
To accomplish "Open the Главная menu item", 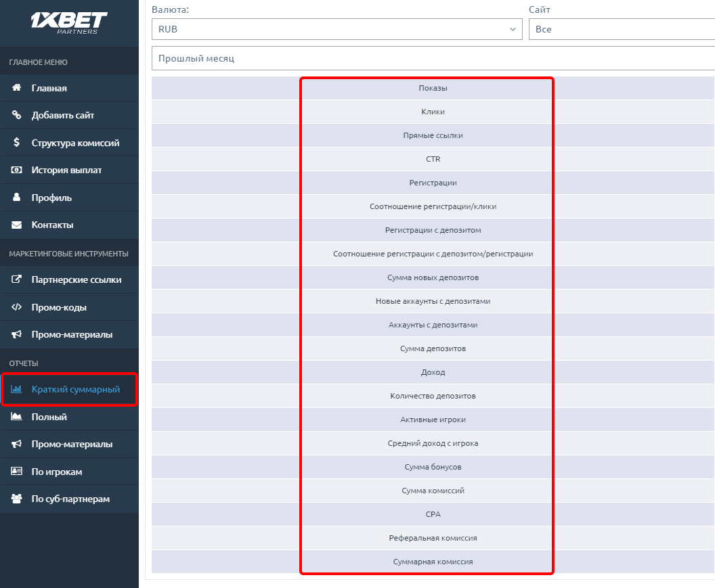I will click(x=69, y=88).
